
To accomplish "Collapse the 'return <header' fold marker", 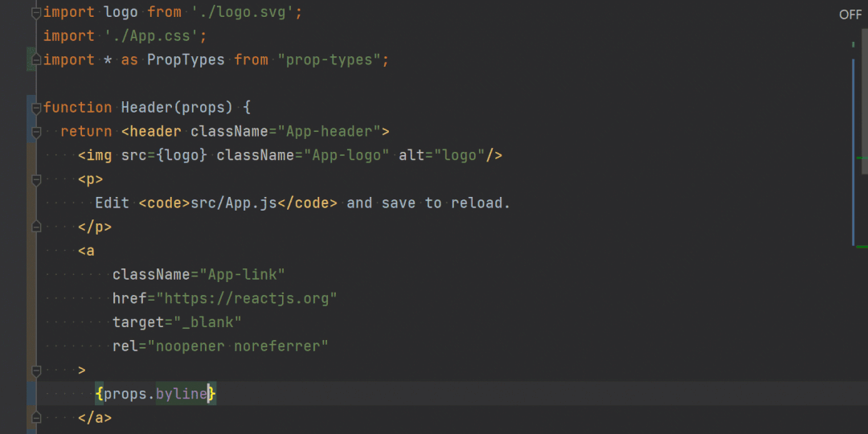I will pyautogui.click(x=36, y=132).
